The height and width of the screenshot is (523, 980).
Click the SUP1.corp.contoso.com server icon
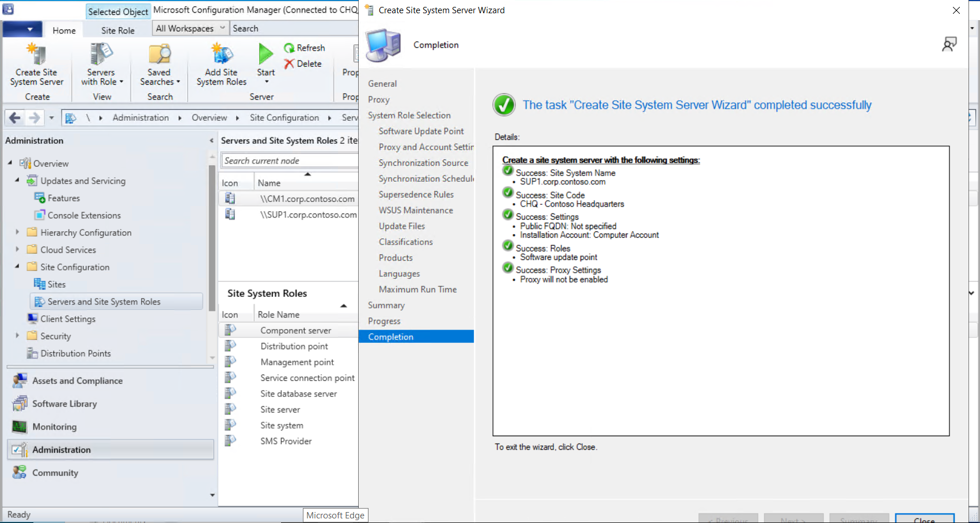point(230,215)
